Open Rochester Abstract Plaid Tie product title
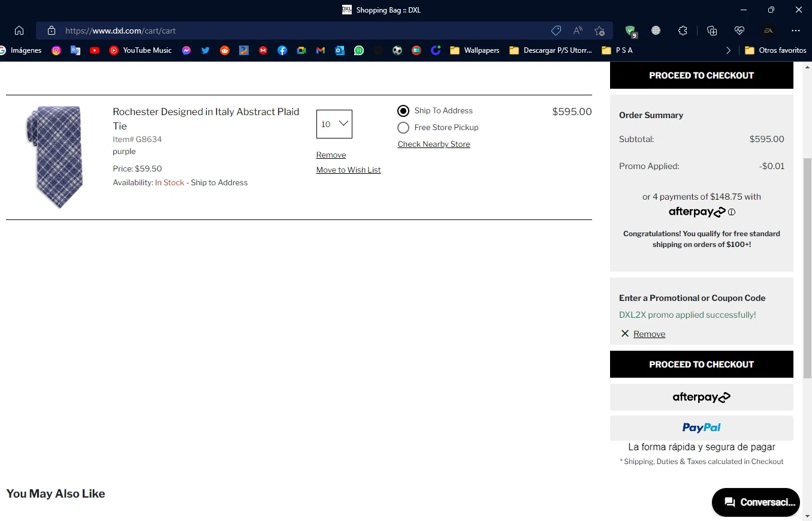 click(206, 119)
